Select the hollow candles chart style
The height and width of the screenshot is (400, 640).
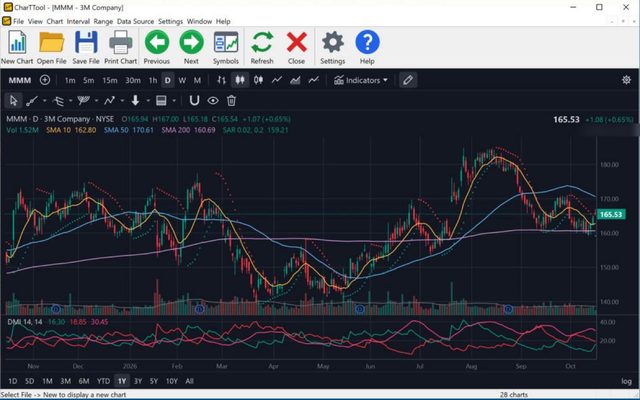click(258, 80)
